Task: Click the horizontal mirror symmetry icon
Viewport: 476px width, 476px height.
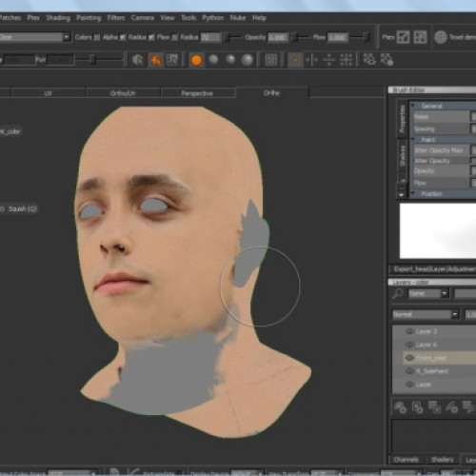Action: pyautogui.click(x=329, y=60)
